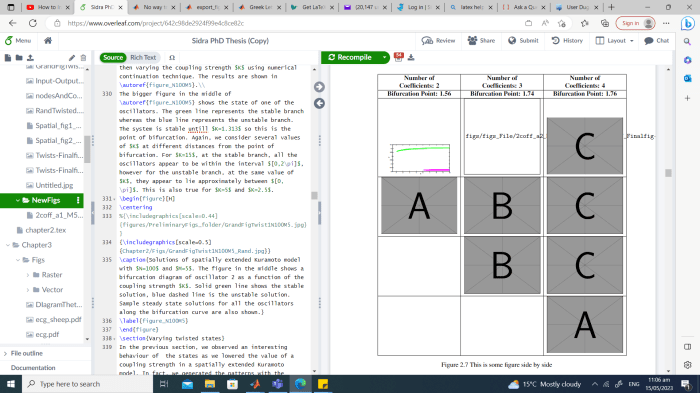Collapse the Figs folder under Chapter3
This screenshot has width=700, height=393.
(17, 259)
